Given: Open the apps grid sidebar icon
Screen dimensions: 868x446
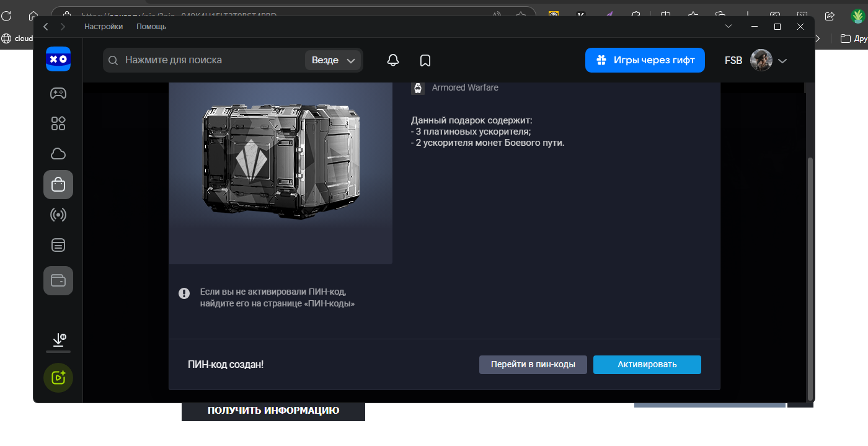Looking at the screenshot, I should [58, 123].
